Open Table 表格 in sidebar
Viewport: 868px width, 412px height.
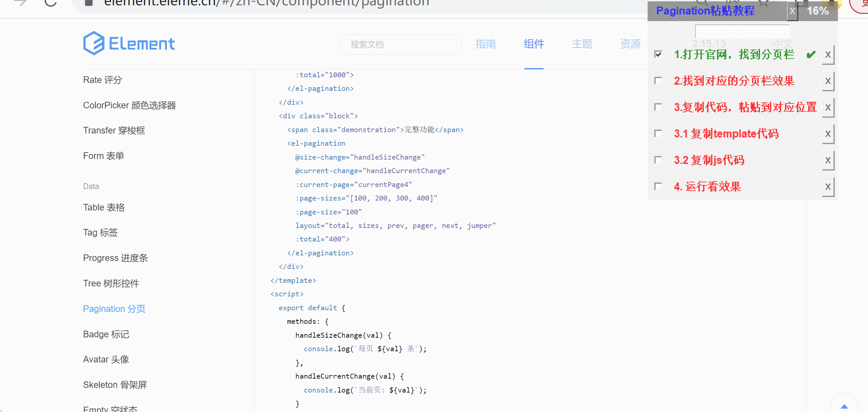click(x=104, y=207)
